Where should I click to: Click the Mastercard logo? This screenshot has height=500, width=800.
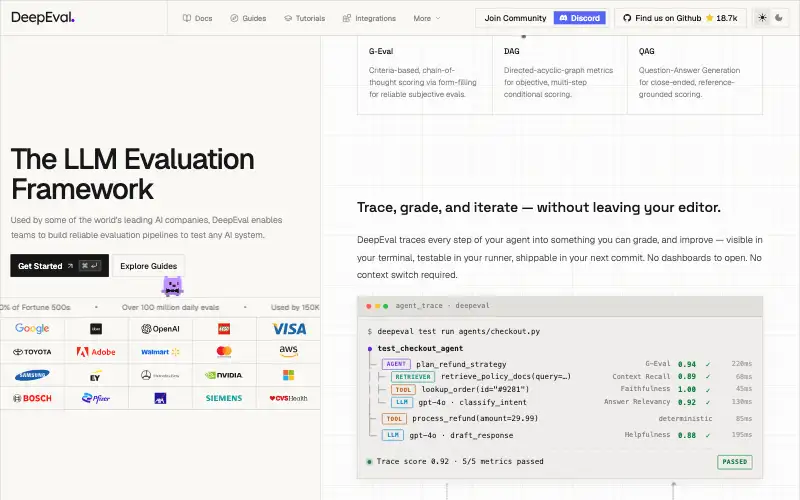click(224, 352)
